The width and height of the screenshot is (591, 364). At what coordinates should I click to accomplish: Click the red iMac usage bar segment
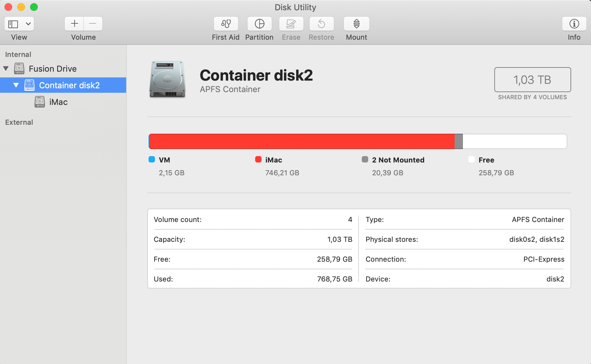point(301,141)
